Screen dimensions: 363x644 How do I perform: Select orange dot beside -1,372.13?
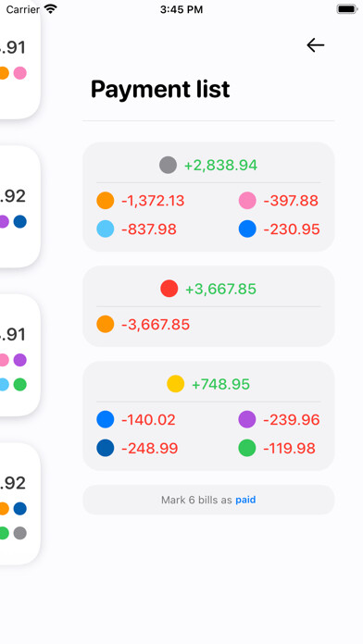pos(106,201)
